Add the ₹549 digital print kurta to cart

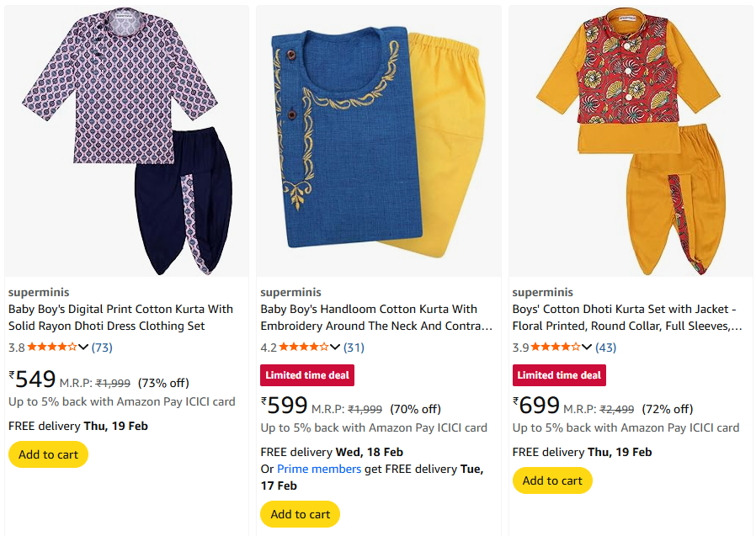pyautogui.click(x=48, y=454)
